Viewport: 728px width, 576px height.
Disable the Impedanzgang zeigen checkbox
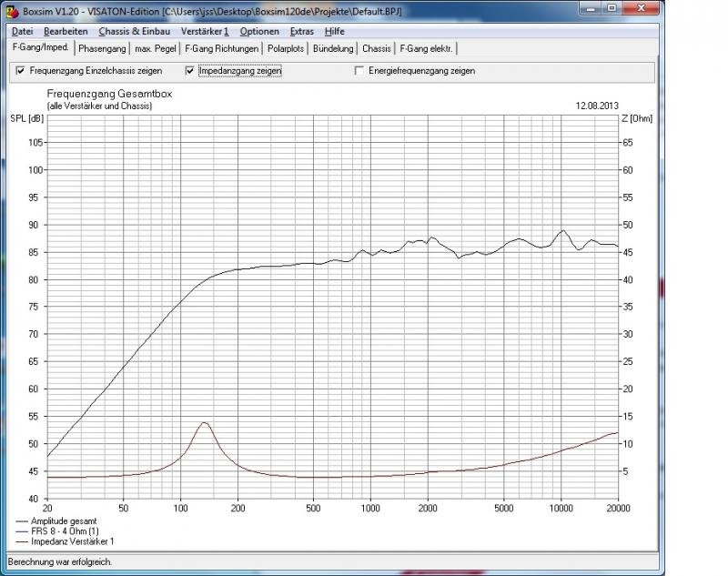[190, 71]
